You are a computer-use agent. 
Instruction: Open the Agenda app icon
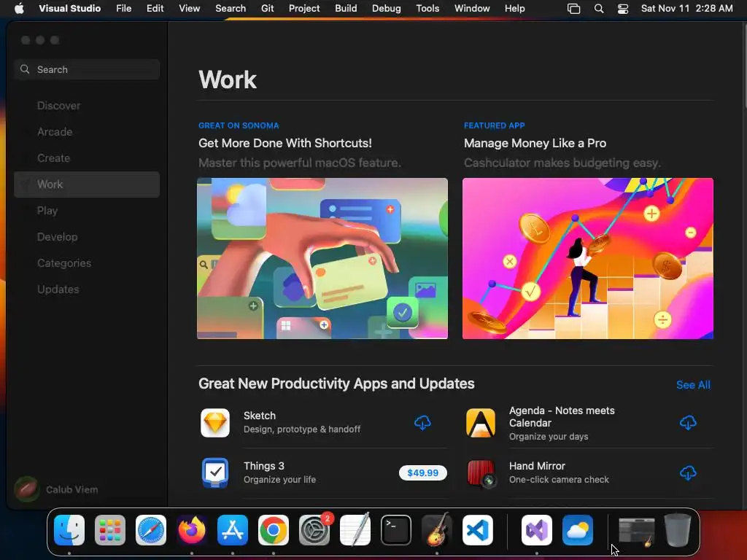(480, 423)
